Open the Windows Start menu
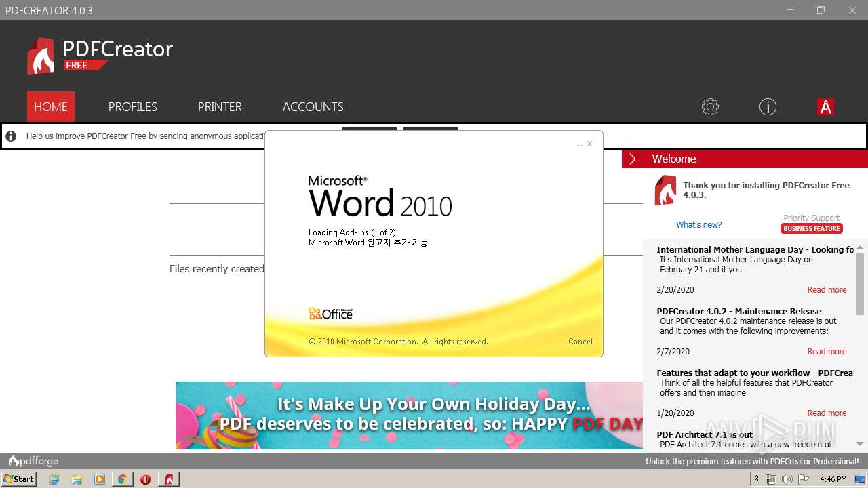The width and height of the screenshot is (868, 488). [x=18, y=479]
